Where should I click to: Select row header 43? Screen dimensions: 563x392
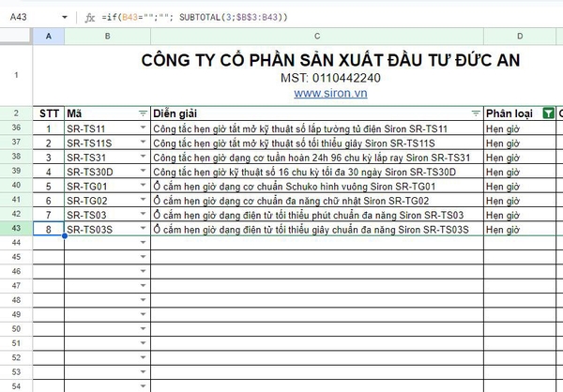coord(16,228)
